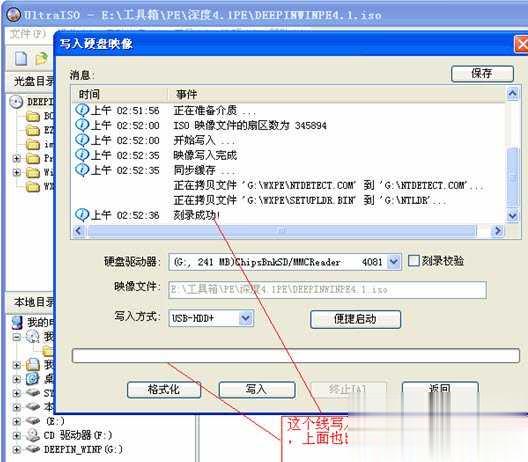Close the 写入硬盘映像 dialog
Image resolution: width=528 pixels, height=462 pixels.
point(522,44)
